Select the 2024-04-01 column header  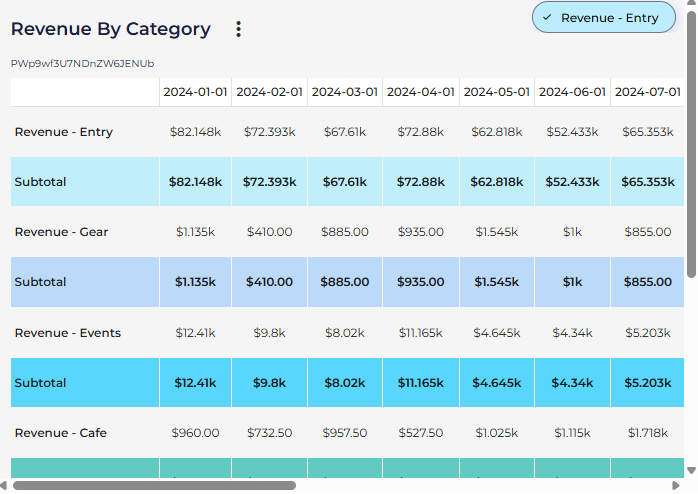(x=420, y=92)
